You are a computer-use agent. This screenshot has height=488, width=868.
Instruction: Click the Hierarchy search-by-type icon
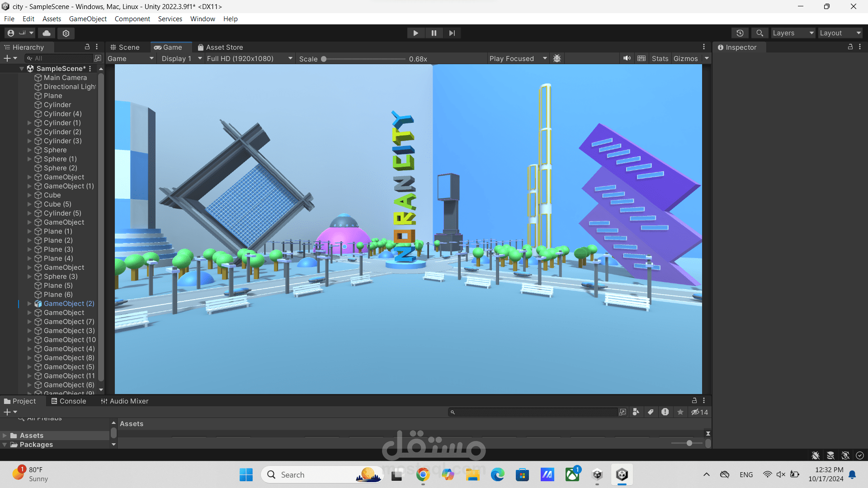98,58
